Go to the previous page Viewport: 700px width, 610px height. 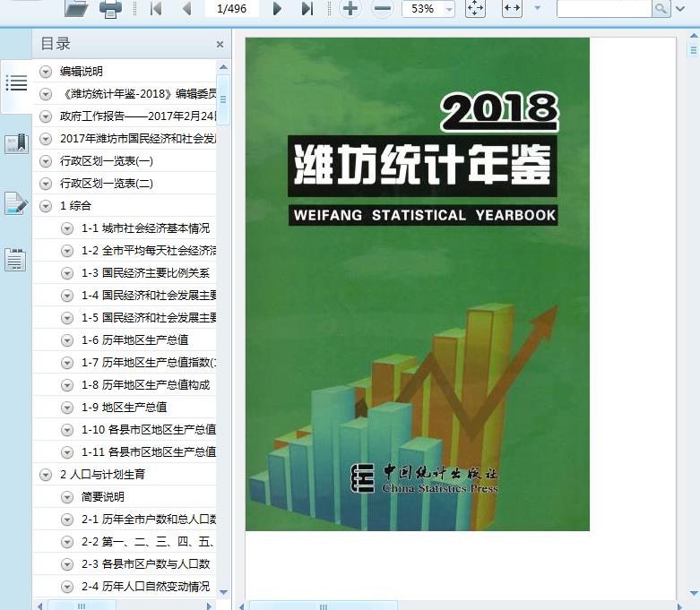(x=187, y=8)
